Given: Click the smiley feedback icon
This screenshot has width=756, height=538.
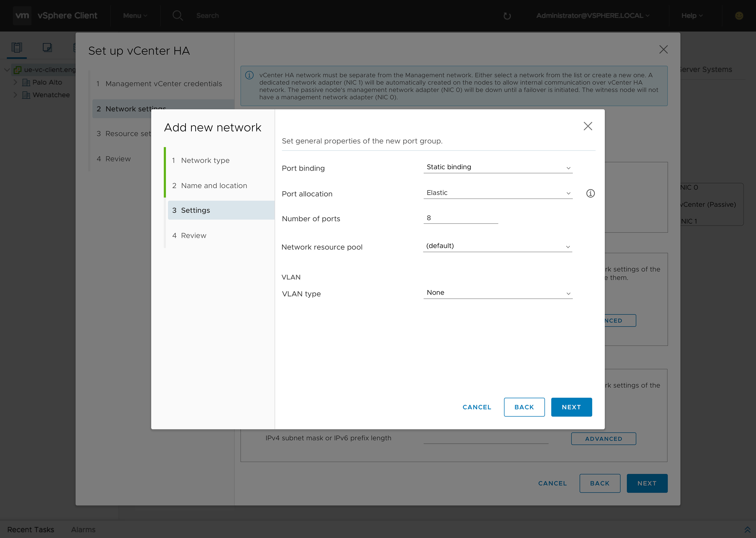Looking at the screenshot, I should pyautogui.click(x=739, y=16).
